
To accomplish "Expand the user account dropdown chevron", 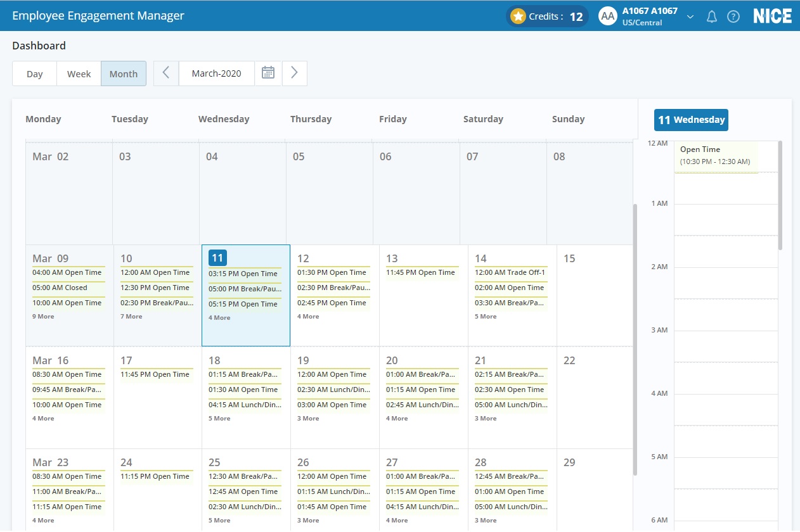I will tap(690, 16).
